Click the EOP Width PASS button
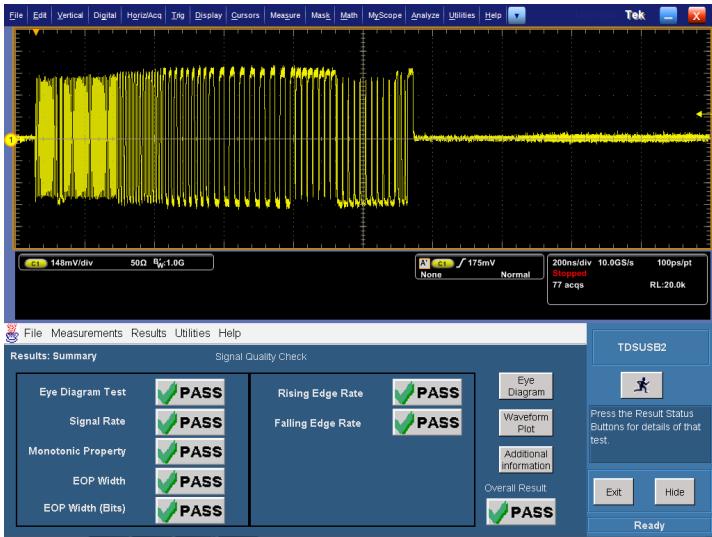This screenshot has width=712, height=537. [x=190, y=481]
